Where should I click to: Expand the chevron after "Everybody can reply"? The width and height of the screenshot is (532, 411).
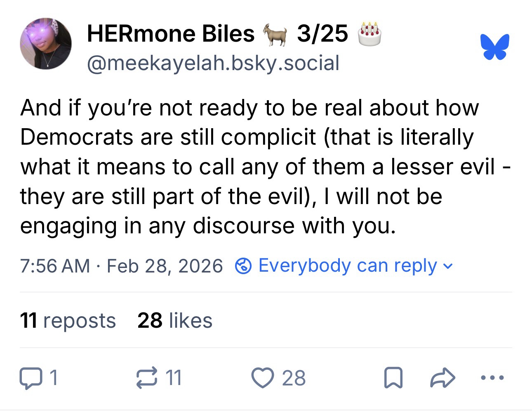pos(448,266)
